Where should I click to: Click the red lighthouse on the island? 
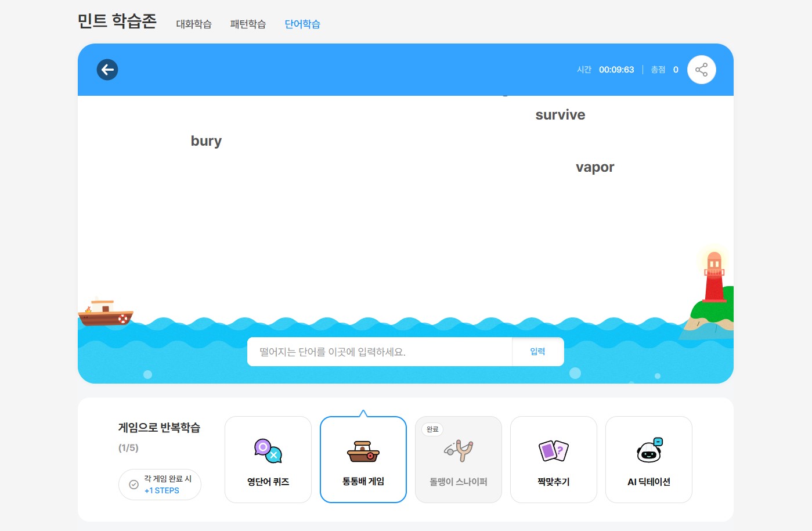coord(714,279)
